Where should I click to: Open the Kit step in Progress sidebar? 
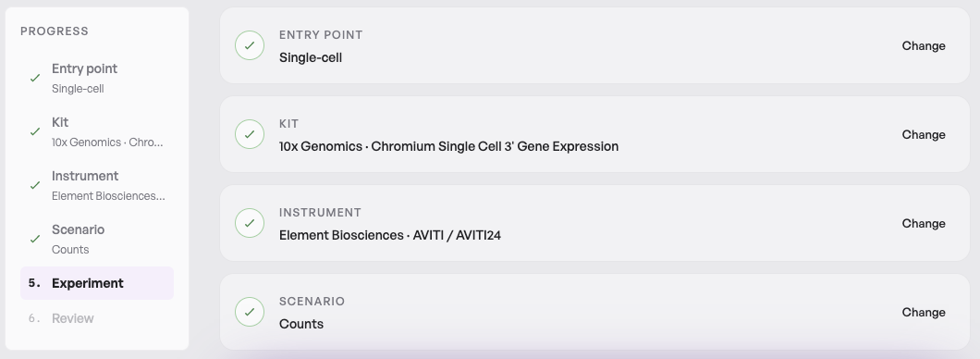97,132
